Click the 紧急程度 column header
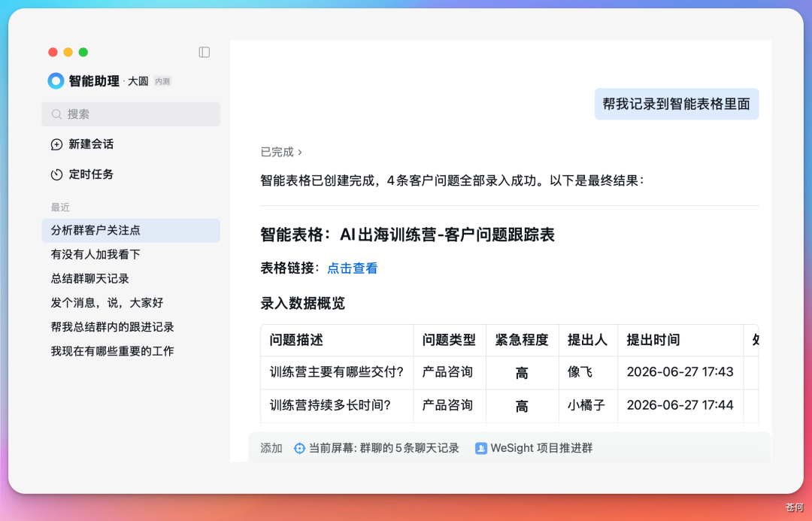Image resolution: width=812 pixels, height=521 pixels. pos(522,341)
